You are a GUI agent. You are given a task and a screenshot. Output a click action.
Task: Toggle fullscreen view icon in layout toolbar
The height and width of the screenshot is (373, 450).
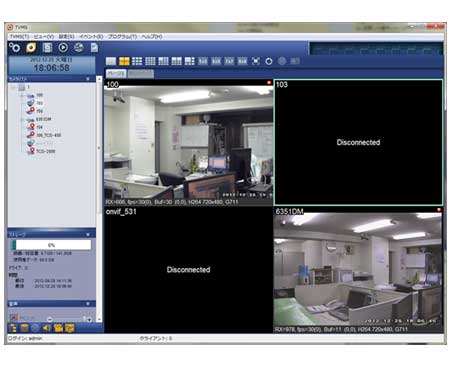(256, 61)
